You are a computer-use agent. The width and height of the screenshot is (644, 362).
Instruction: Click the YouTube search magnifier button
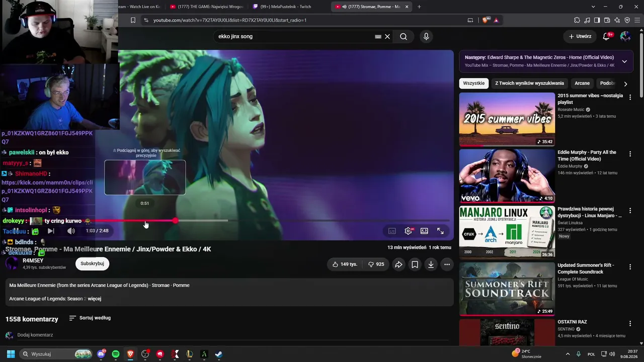point(404,36)
